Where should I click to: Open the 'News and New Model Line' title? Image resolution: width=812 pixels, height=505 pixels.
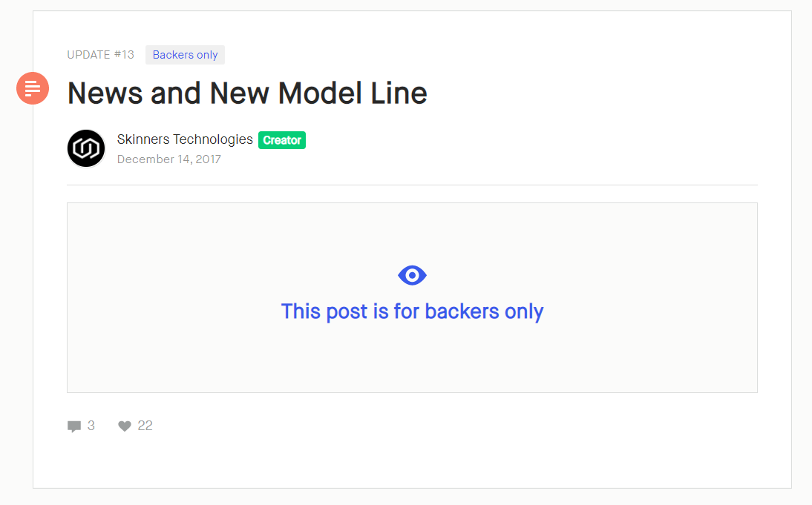coord(247,93)
